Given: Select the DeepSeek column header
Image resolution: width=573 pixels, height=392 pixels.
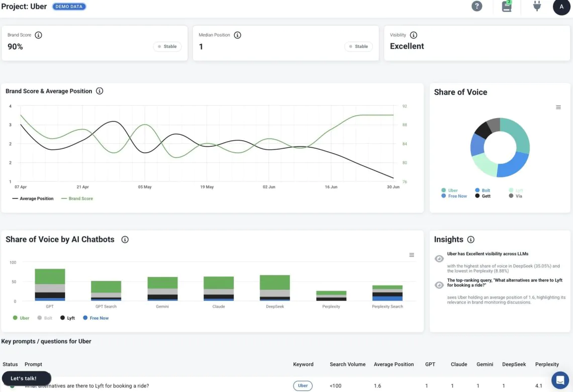Looking at the screenshot, I should 514,364.
